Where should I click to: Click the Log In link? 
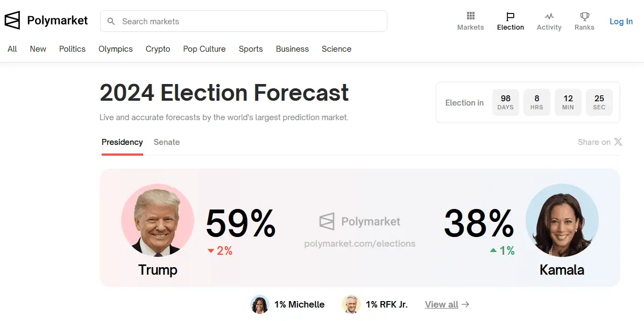click(x=621, y=22)
